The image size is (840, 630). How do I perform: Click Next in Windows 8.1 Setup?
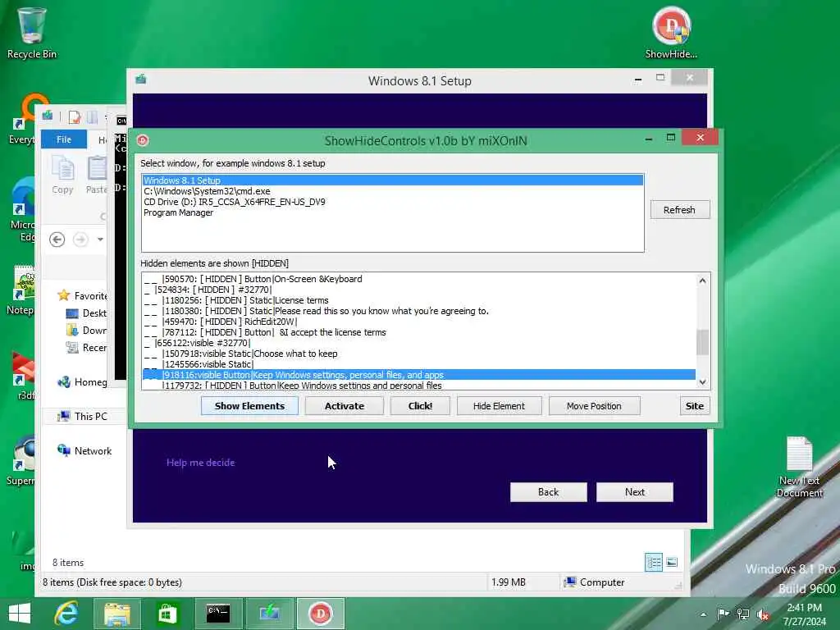click(x=635, y=492)
